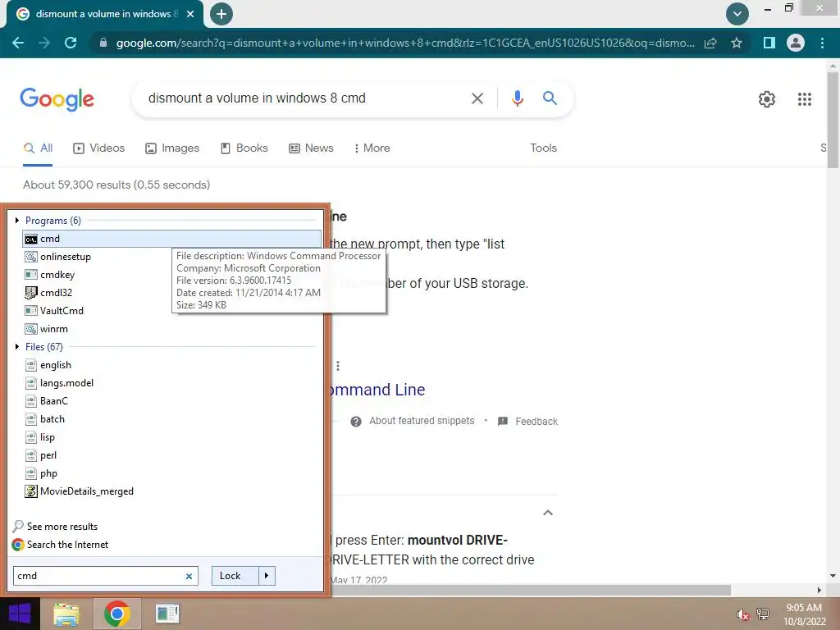Collapse the Programs (6) group
Image resolution: width=840 pixels, height=630 pixels.
(x=17, y=220)
